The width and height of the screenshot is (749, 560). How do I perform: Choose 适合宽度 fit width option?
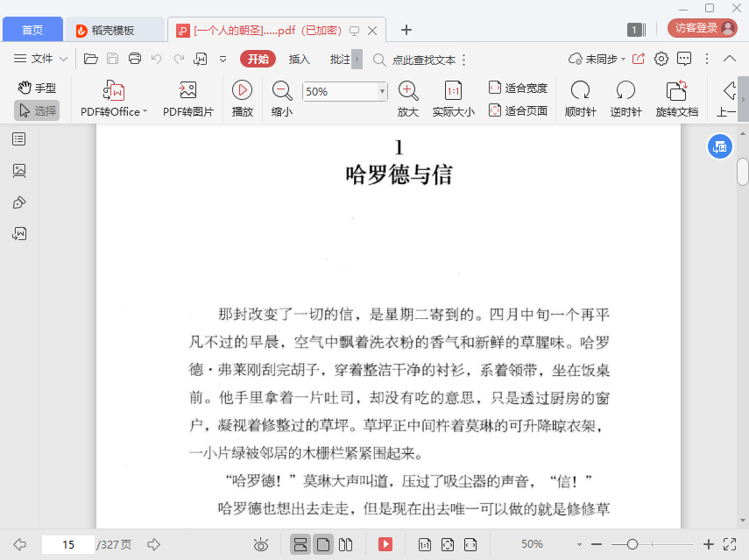[x=519, y=88]
